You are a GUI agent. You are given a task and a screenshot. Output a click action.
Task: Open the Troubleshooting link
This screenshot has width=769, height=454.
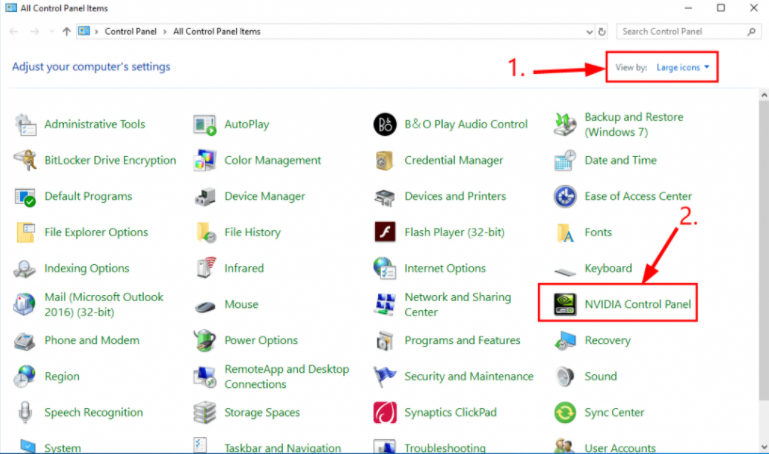tap(444, 448)
